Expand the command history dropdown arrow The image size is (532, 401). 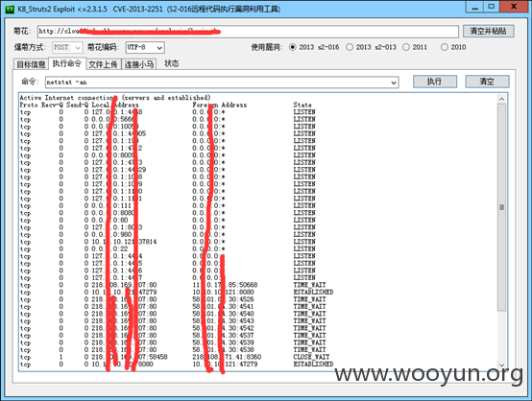[x=394, y=83]
